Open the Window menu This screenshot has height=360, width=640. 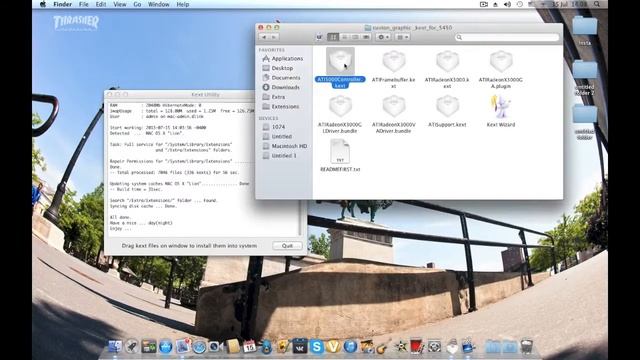(x=158, y=4)
